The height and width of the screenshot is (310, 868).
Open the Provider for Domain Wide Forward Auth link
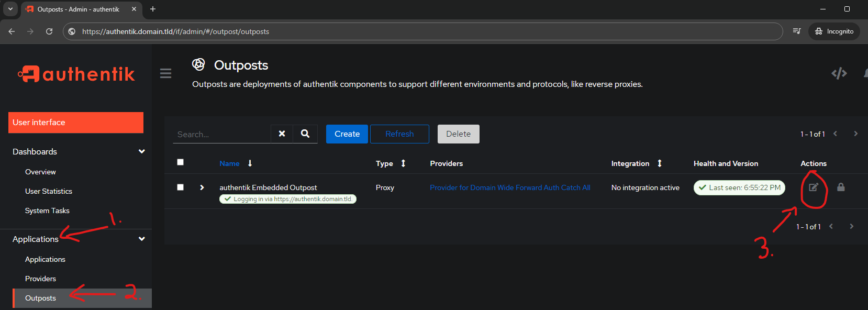[510, 187]
